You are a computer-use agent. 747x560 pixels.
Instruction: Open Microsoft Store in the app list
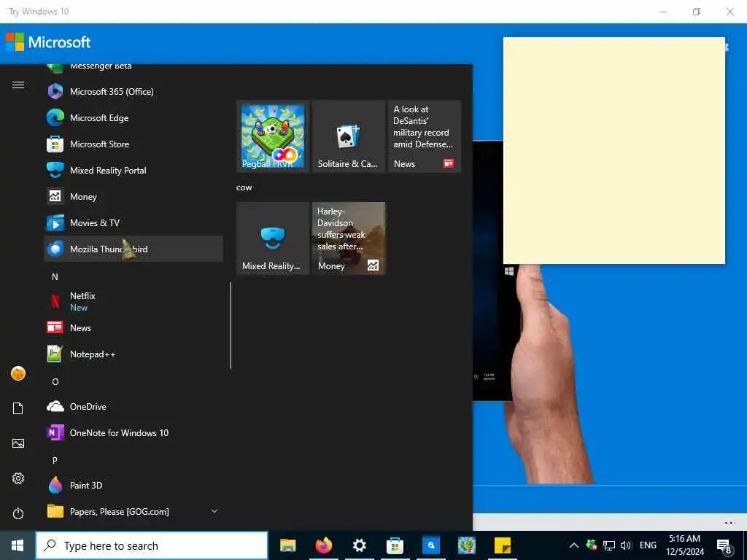point(133,144)
